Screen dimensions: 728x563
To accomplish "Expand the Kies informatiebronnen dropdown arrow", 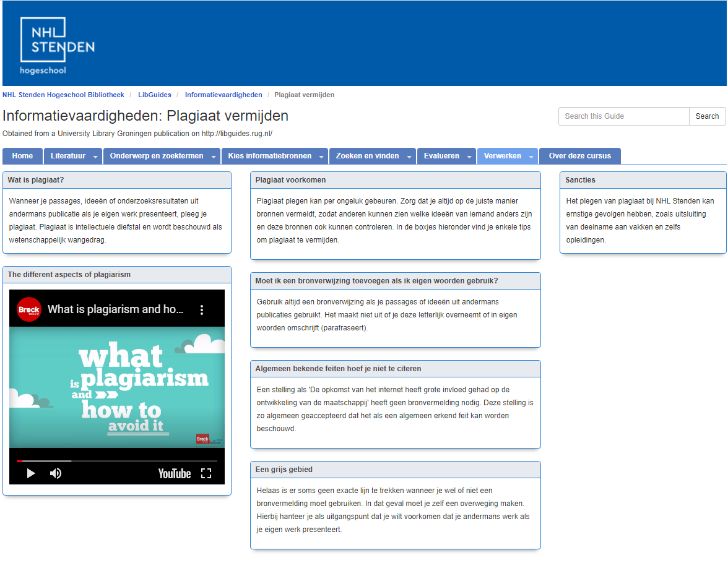I will tap(321, 157).
